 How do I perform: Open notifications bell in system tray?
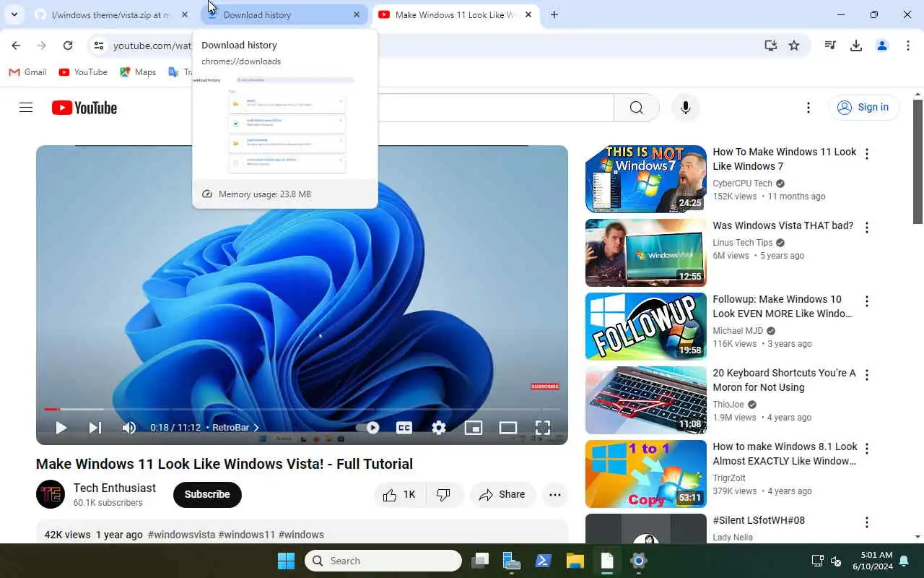pos(904,561)
